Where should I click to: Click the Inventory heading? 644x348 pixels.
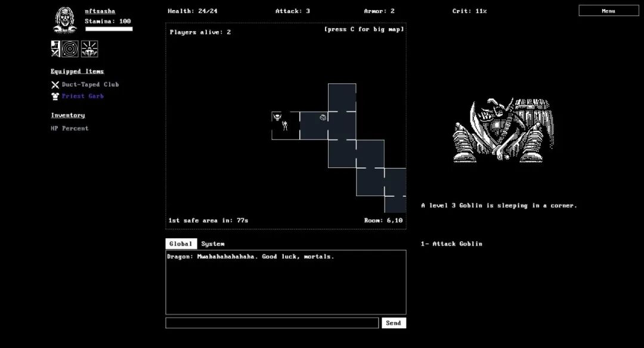[x=68, y=116]
